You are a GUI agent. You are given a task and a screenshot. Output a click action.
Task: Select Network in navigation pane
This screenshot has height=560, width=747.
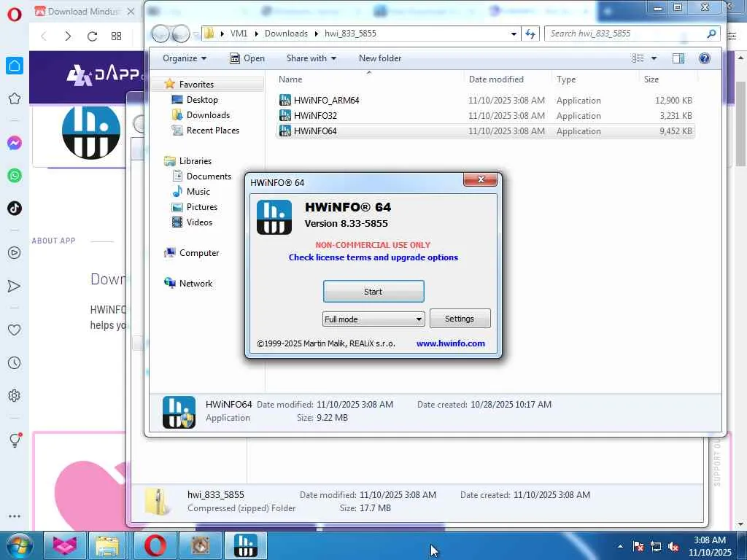point(196,284)
